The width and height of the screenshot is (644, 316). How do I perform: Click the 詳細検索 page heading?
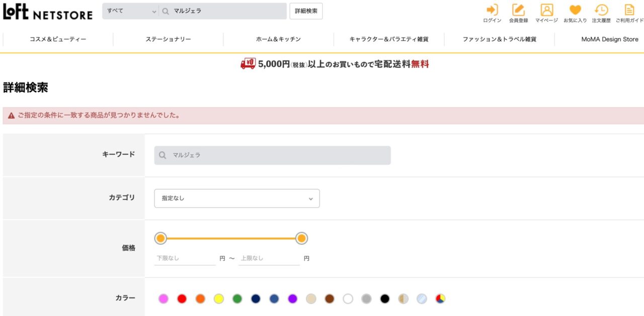(26, 87)
